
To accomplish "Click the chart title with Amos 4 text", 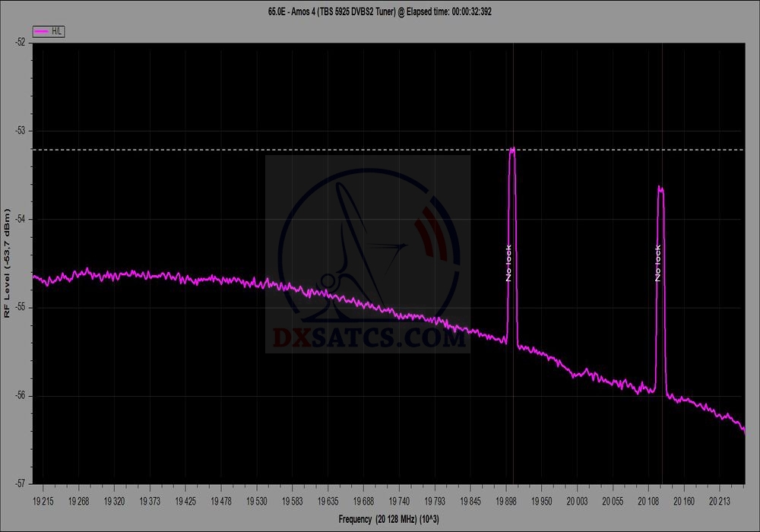I will [x=379, y=12].
